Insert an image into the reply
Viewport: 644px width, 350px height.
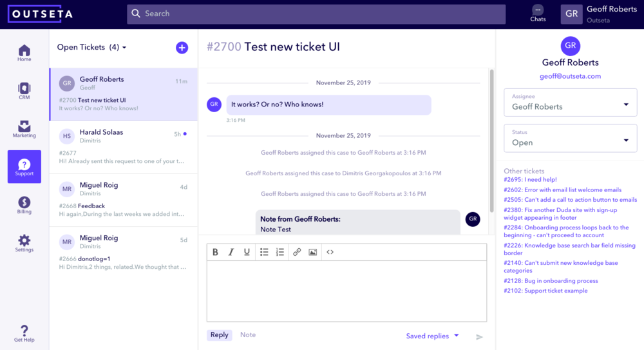coord(313,252)
